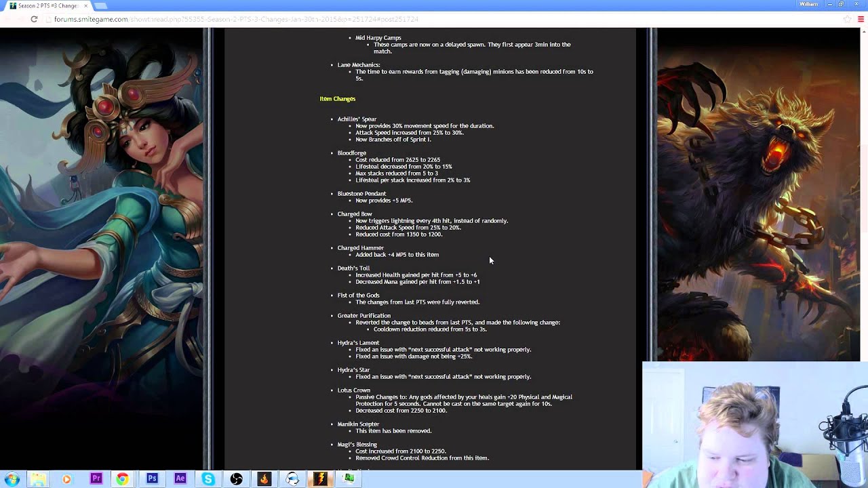
Task: Click the Mid Harpy Camps entry
Action: coord(378,38)
